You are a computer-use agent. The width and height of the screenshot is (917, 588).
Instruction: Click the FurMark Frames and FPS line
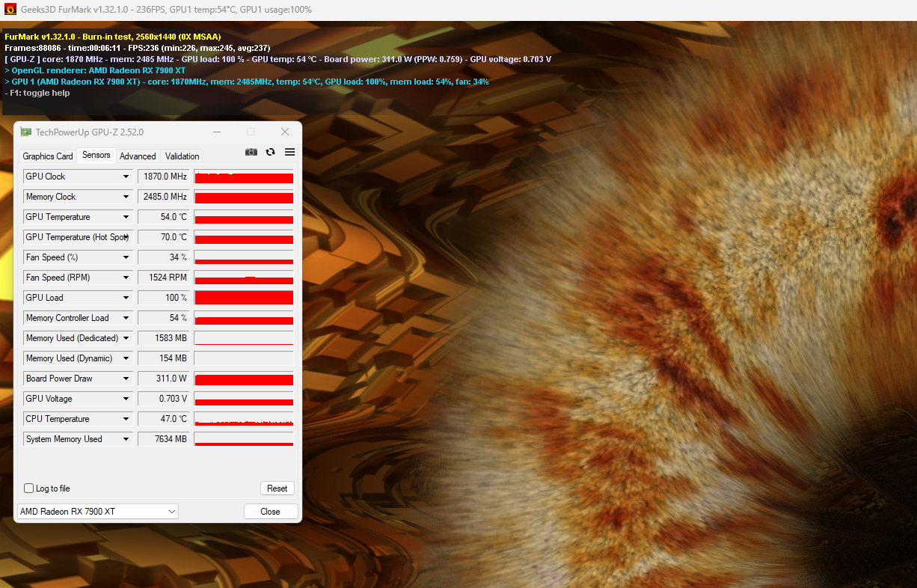pos(138,48)
